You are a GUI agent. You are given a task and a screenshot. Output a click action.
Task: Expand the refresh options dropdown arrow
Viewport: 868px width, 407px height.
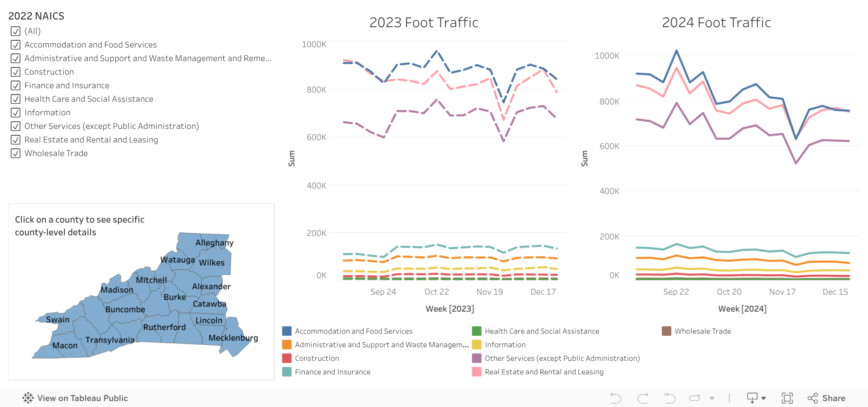tap(712, 399)
